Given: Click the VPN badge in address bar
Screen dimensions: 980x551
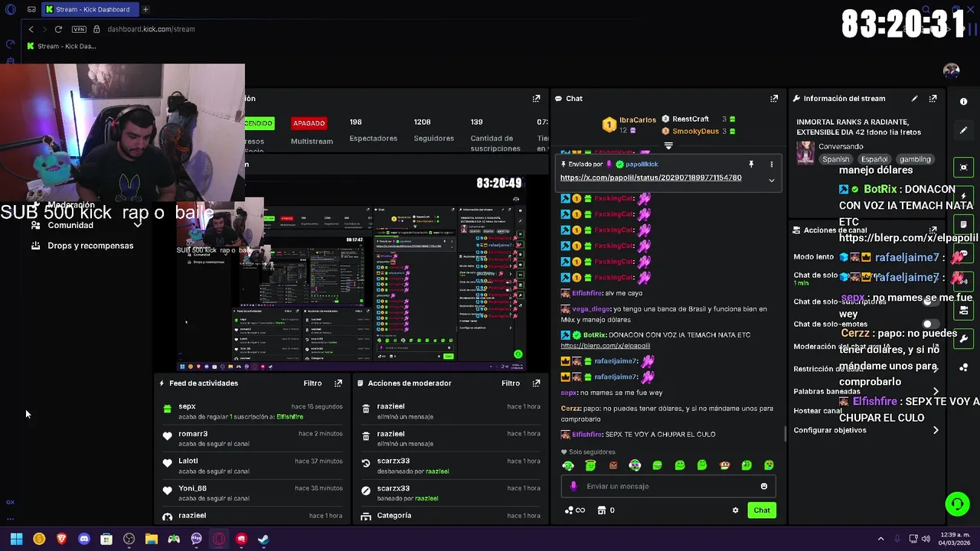Looking at the screenshot, I should [79, 29].
